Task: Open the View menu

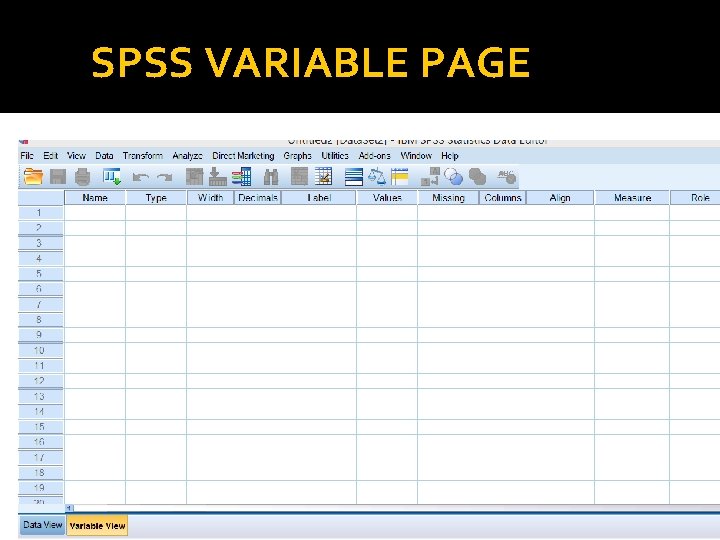Action: point(76,156)
